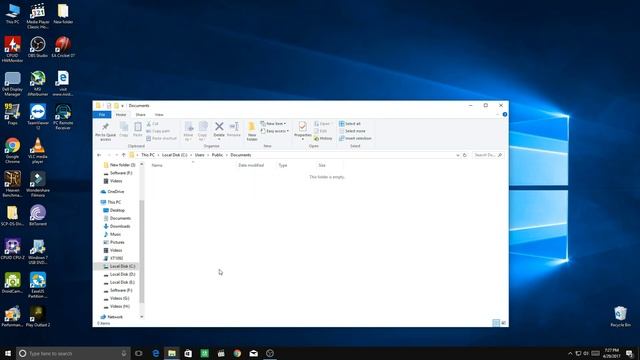
Task: Open Recycle Bin on desktop
Action: coord(620,316)
